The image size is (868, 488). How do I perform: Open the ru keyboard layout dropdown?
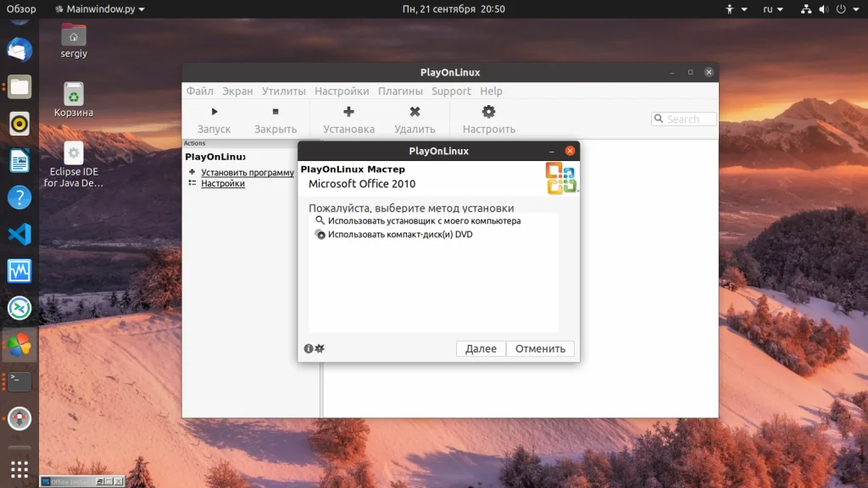tap(773, 8)
